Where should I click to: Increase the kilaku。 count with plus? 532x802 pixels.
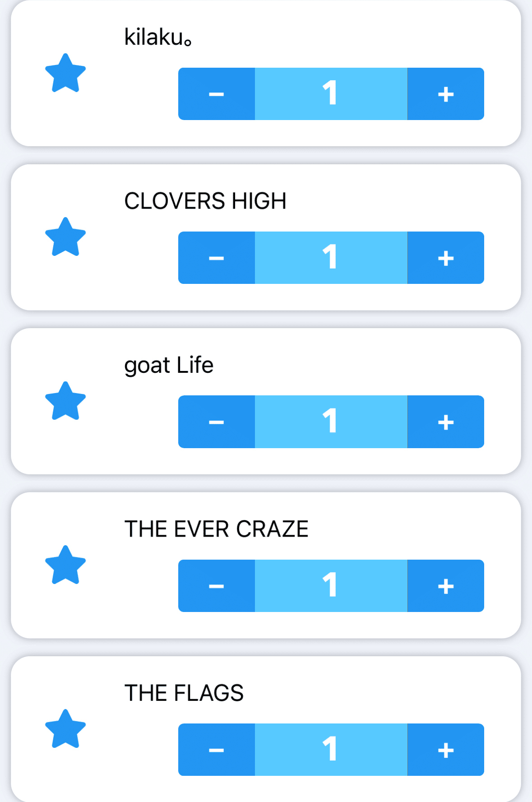pyautogui.click(x=445, y=94)
